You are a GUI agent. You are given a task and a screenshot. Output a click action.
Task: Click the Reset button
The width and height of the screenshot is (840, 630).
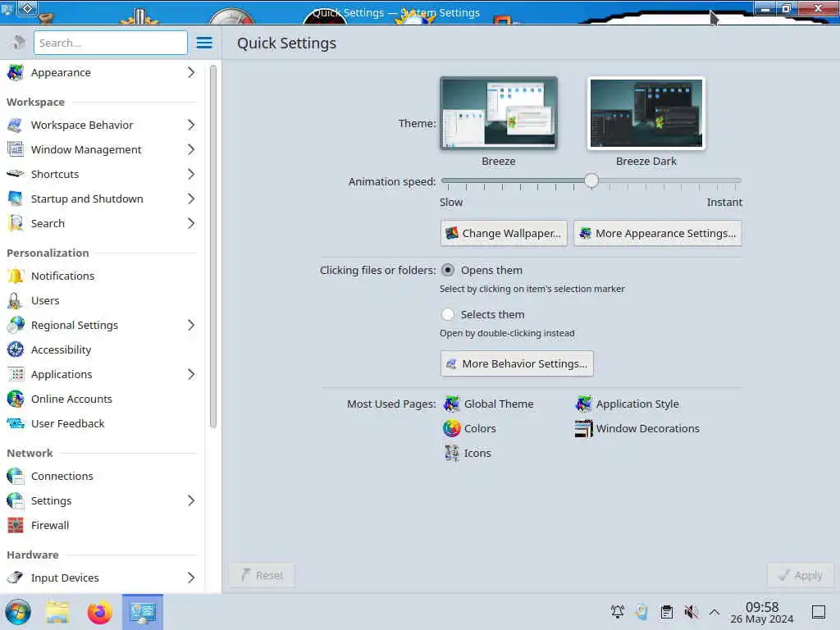tap(262, 575)
